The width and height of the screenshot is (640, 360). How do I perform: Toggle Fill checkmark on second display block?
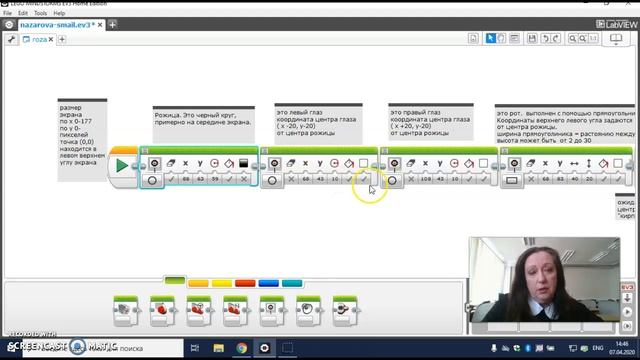click(x=349, y=179)
